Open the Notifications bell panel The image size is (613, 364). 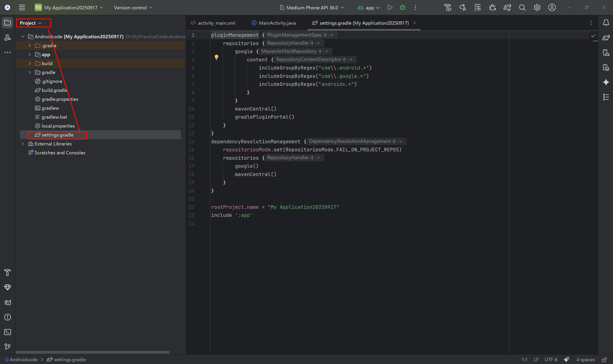(x=606, y=23)
